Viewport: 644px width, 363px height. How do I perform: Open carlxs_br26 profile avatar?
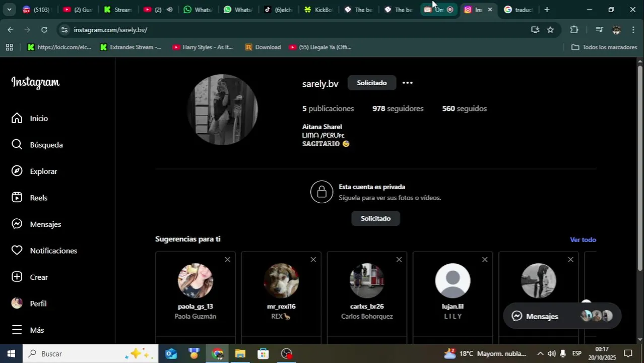click(x=367, y=281)
